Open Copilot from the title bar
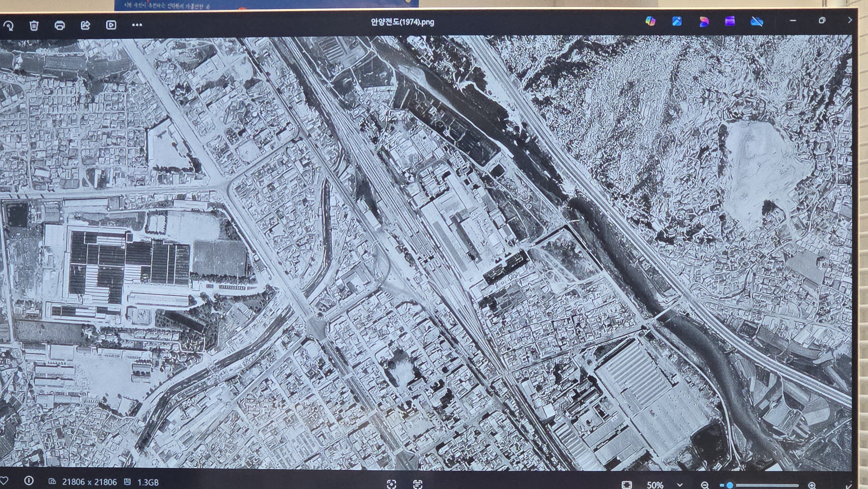868x489 pixels. click(650, 21)
